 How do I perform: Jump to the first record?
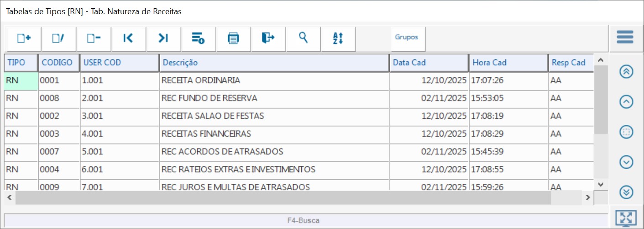click(x=128, y=38)
